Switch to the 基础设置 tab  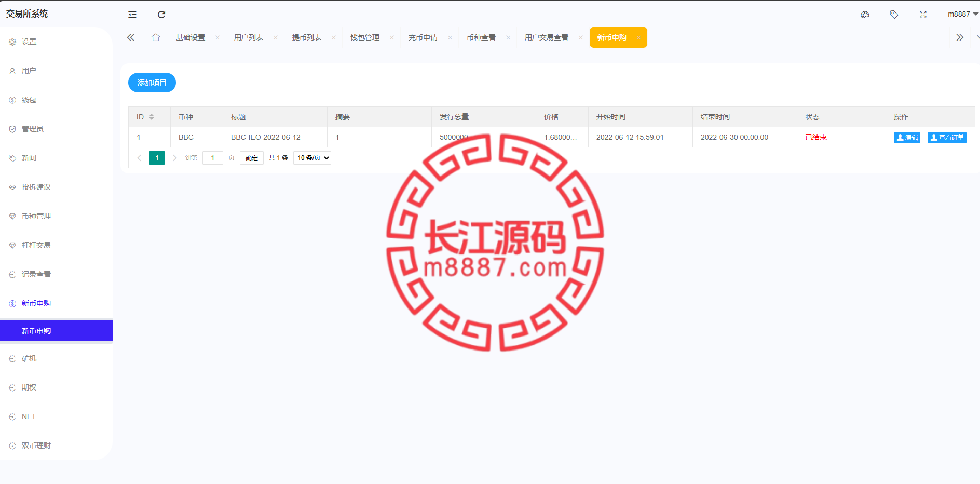point(190,37)
